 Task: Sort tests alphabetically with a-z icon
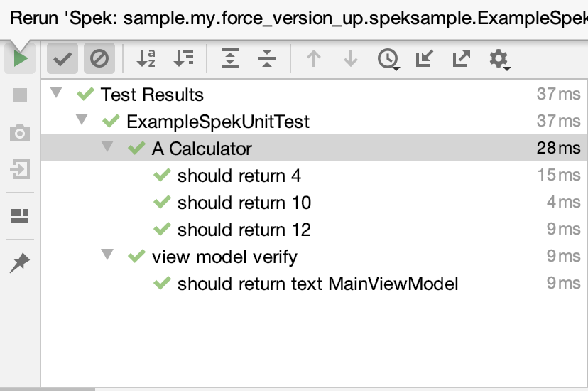pyautogui.click(x=146, y=58)
